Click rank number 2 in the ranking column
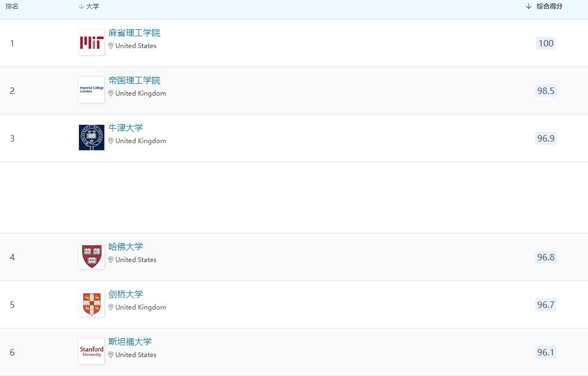 12,91
